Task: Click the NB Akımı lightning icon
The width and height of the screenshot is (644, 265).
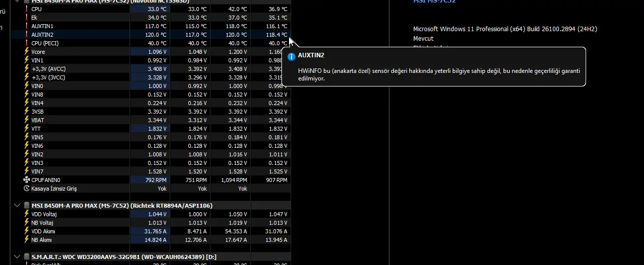Action: [x=27, y=240]
